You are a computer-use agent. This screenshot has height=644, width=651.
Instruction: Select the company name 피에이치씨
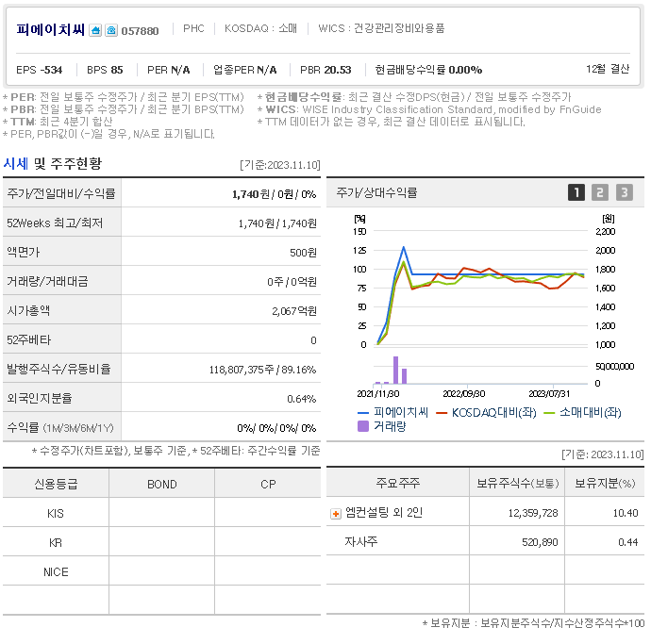click(x=51, y=30)
